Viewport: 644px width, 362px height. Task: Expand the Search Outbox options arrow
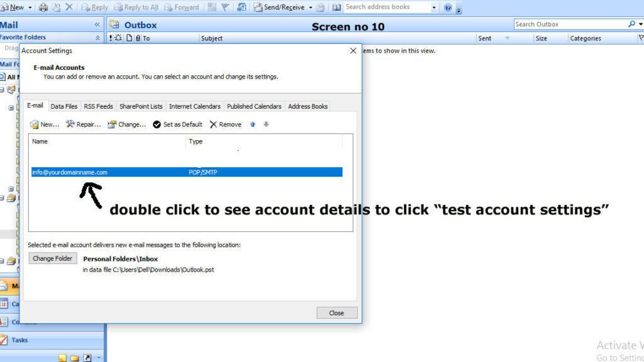click(640, 25)
